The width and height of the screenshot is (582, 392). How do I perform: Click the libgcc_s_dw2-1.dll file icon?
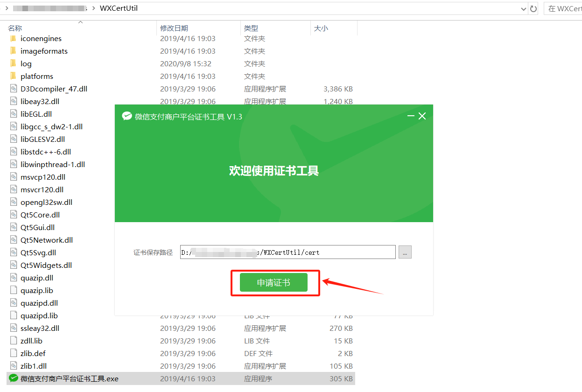[x=13, y=126]
